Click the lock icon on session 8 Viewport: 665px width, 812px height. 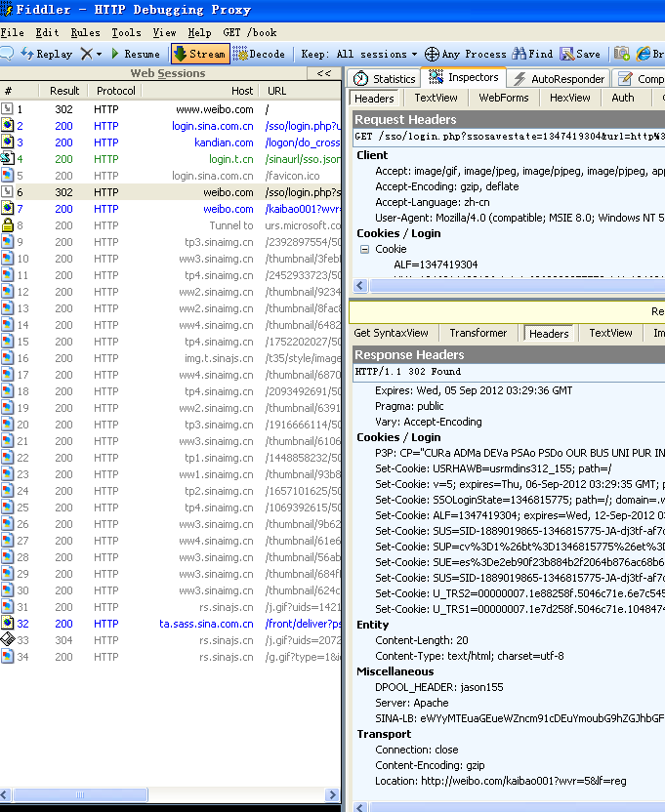point(8,225)
